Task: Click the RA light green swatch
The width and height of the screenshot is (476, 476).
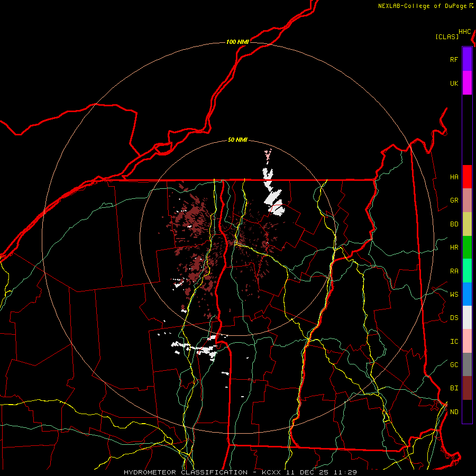Action: pyautogui.click(x=467, y=271)
